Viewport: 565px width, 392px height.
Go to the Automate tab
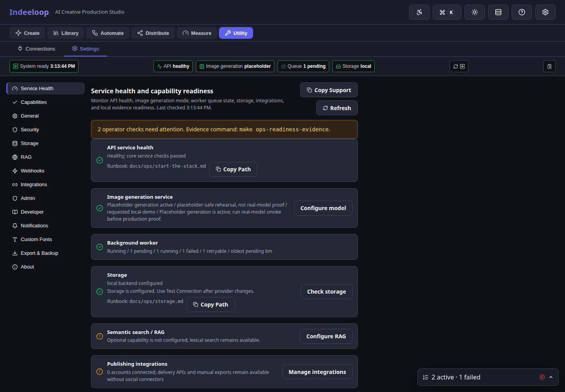108,33
